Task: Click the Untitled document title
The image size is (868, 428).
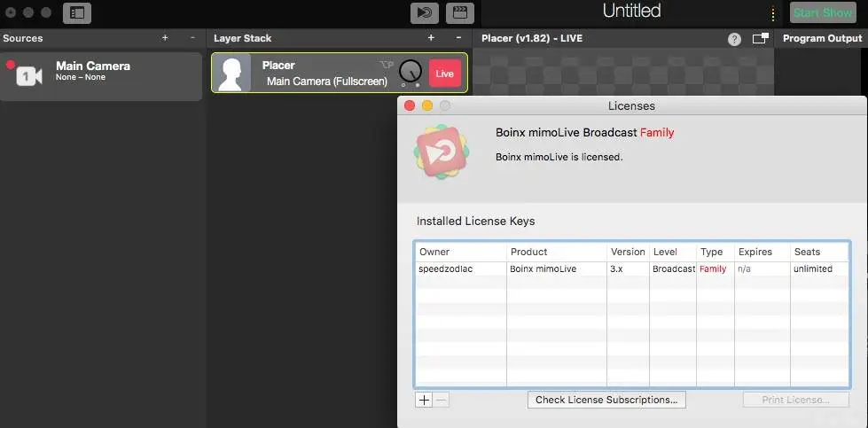Action: point(631,11)
